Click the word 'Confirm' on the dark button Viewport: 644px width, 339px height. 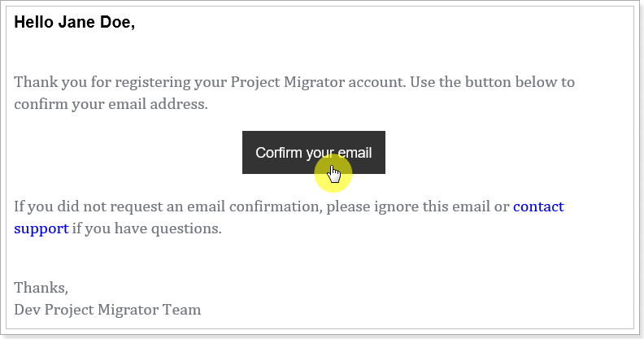[x=279, y=153]
